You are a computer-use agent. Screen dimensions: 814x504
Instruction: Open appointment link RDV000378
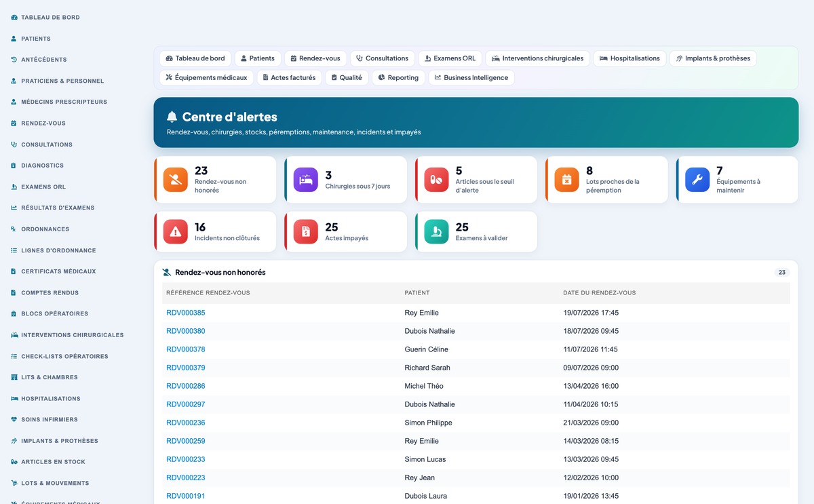point(186,349)
